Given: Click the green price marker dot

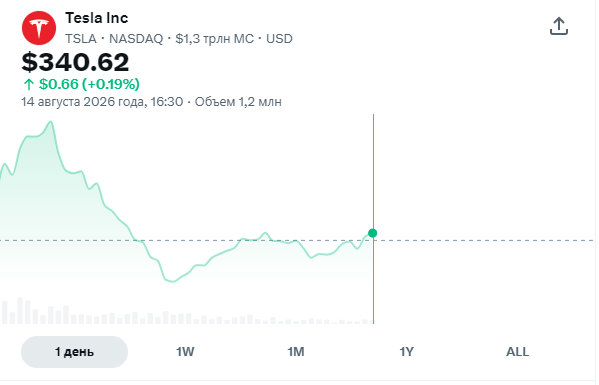Looking at the screenshot, I should click(x=375, y=234).
